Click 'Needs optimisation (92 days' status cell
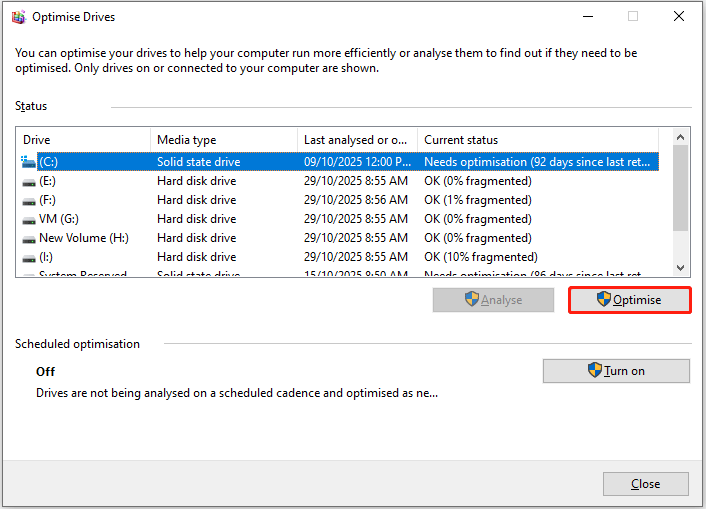This screenshot has width=706, height=509. (537, 162)
